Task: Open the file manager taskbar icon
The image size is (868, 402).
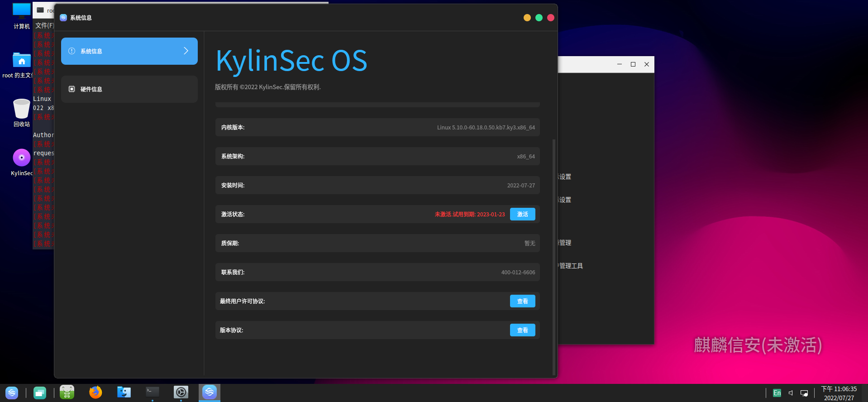Action: pos(124,392)
